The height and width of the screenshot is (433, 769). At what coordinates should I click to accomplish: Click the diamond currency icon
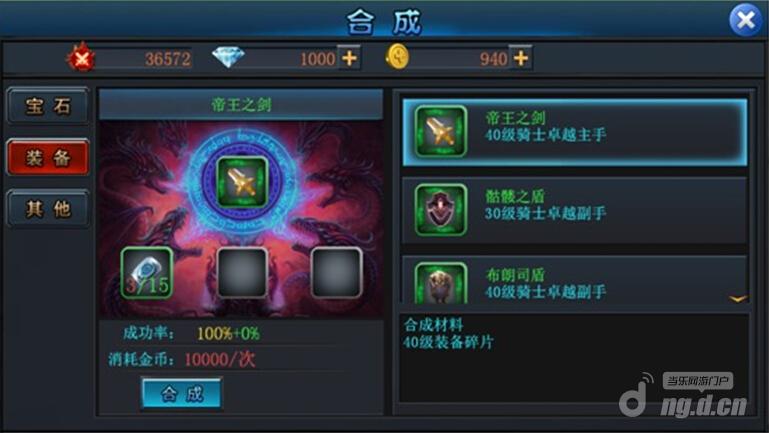tap(229, 57)
